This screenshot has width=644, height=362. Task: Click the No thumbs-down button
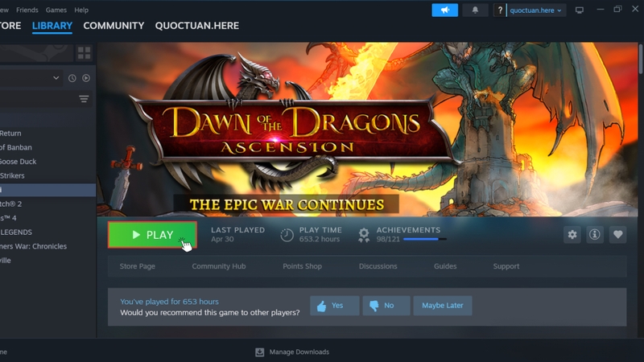[x=386, y=306]
